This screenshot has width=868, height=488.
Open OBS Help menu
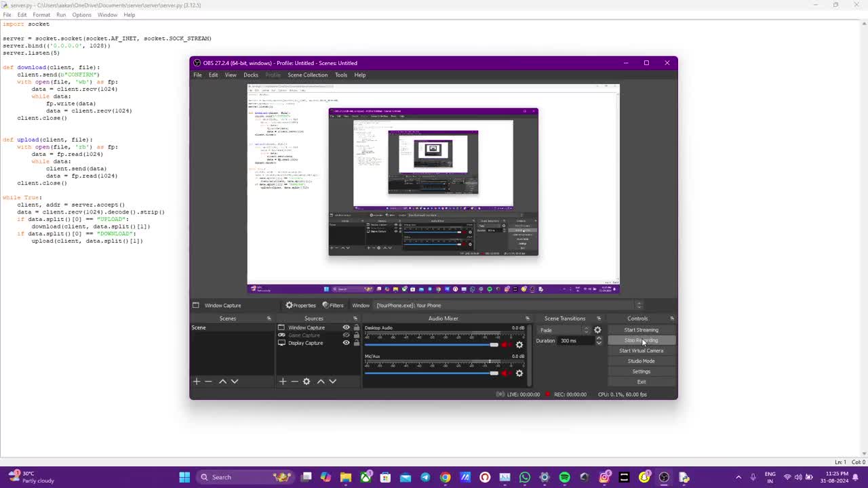click(x=360, y=75)
